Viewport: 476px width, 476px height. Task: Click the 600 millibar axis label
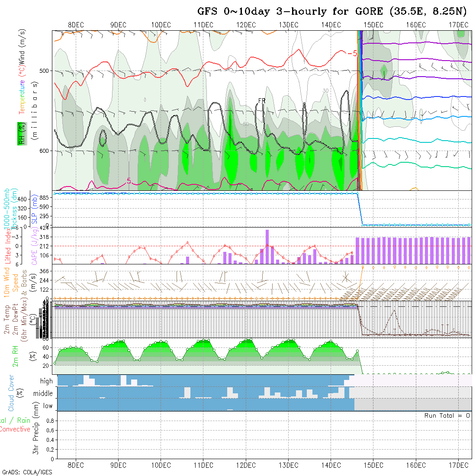(x=44, y=151)
